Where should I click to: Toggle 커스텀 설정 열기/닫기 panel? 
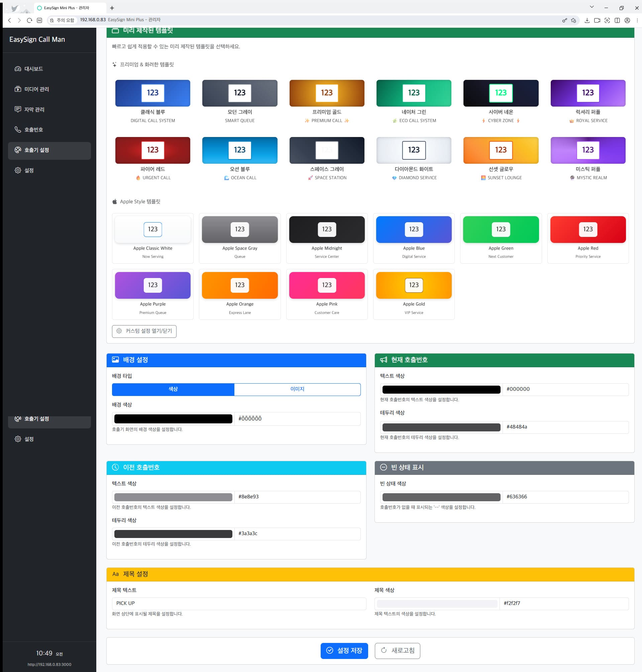coord(144,331)
